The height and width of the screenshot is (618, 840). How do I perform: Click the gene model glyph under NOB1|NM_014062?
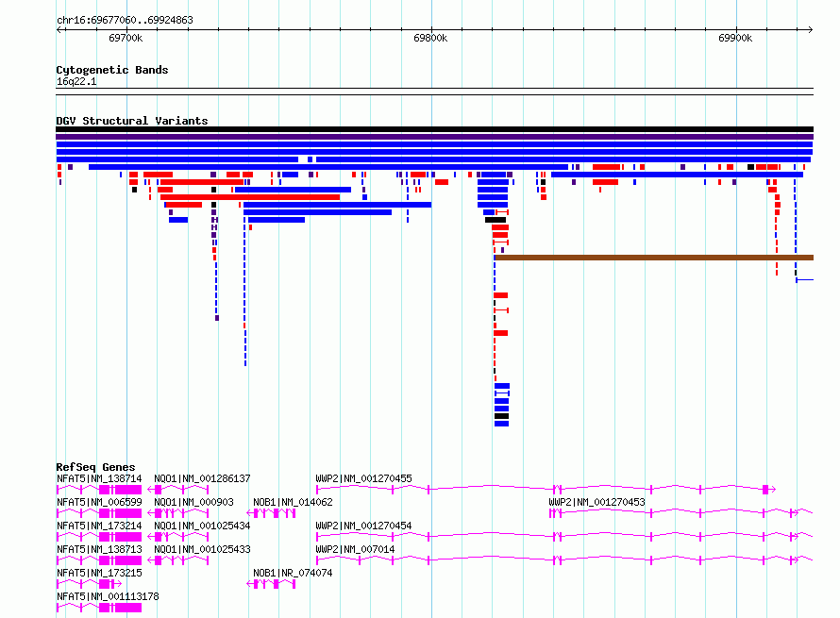271,513
